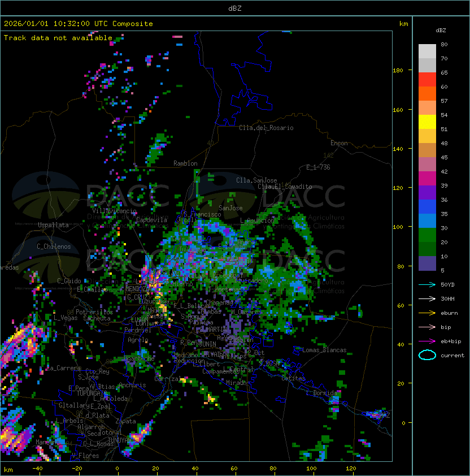Click the MENDOZA city label on map
Viewport: 470px width, 476px height.
click(x=137, y=288)
